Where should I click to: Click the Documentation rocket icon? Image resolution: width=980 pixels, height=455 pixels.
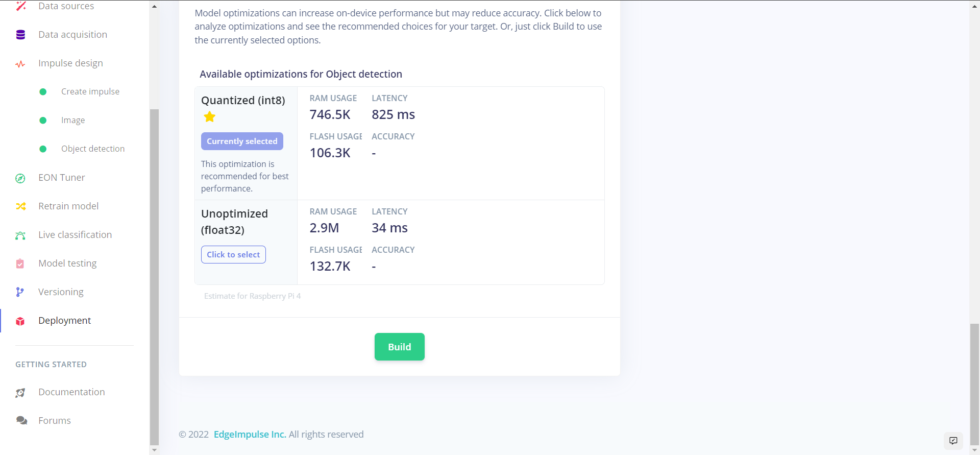pos(20,393)
